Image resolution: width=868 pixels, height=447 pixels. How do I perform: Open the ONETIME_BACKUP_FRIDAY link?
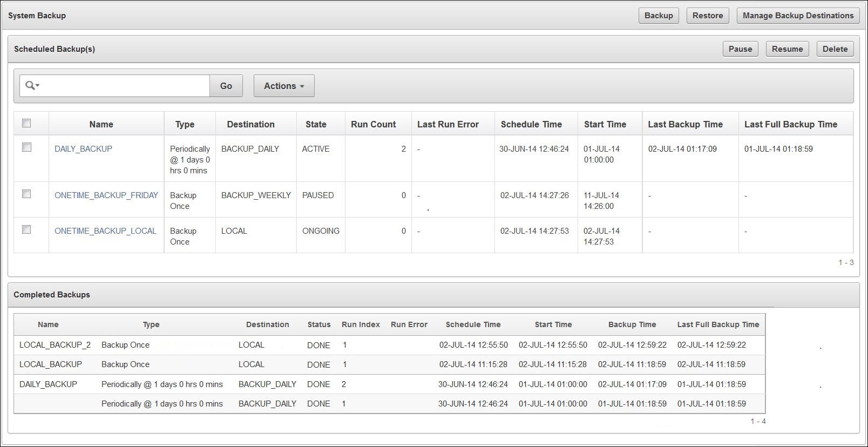coord(106,195)
